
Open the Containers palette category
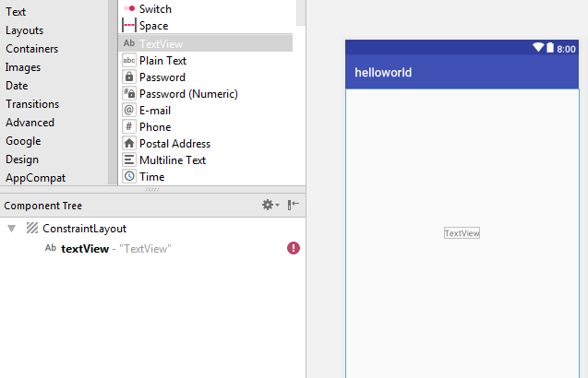[31, 49]
